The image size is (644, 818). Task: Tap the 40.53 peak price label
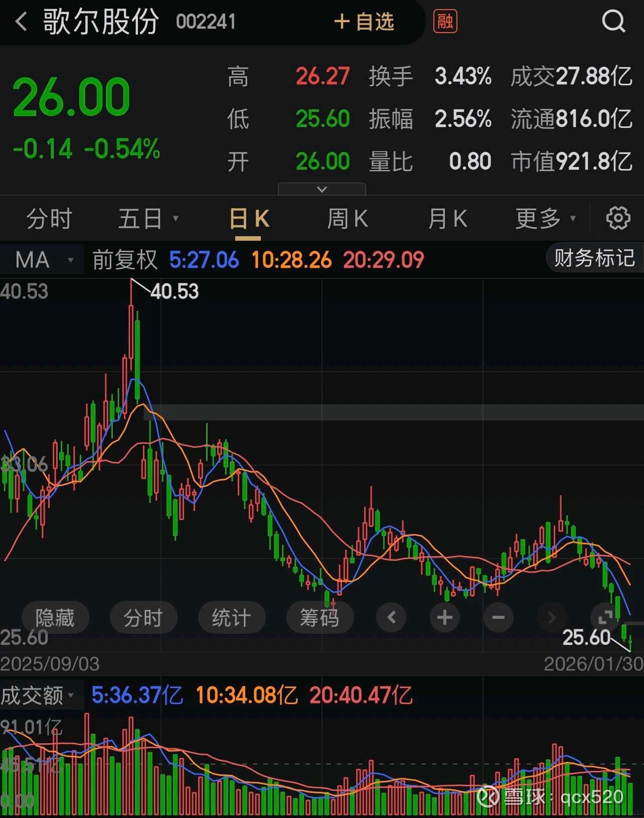175,291
